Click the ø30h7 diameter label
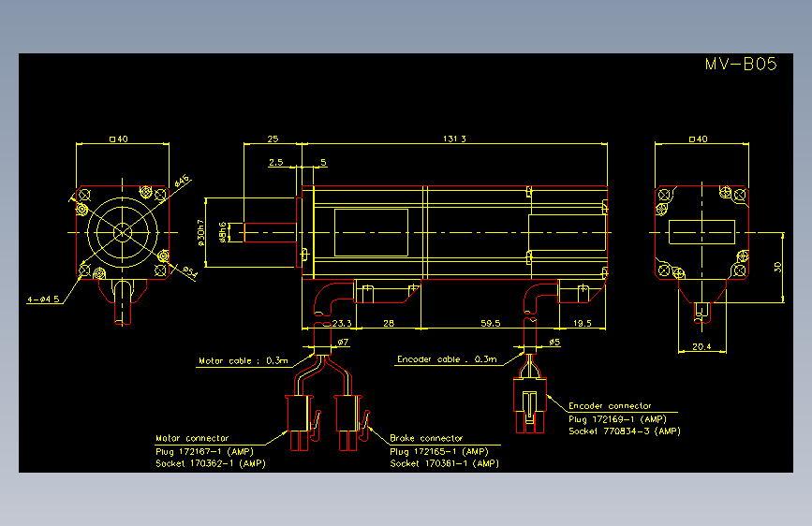Image resolution: width=812 pixels, height=526 pixels. [x=201, y=232]
